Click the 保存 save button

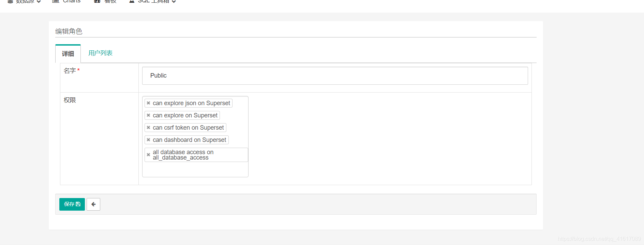[72, 204]
